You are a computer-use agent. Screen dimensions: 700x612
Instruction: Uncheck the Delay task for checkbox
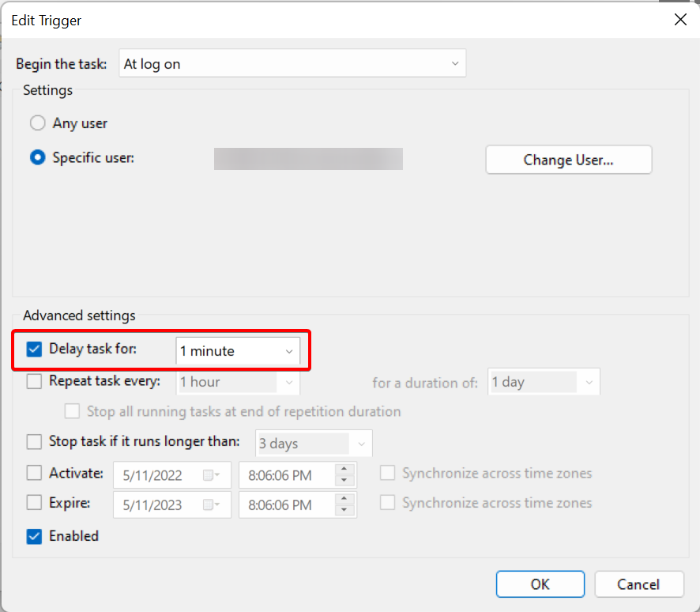coord(35,349)
